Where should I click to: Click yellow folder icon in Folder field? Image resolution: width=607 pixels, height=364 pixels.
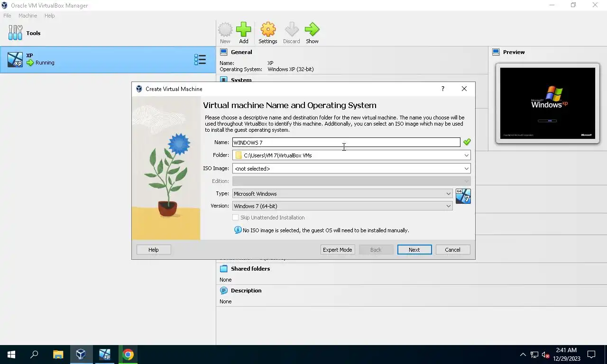coord(239,155)
